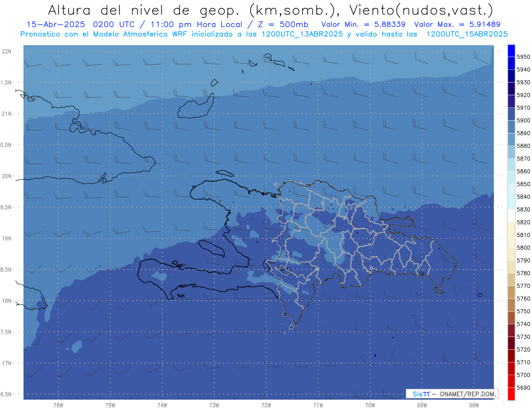Click the 5890 color scale label
The height and width of the screenshot is (411, 532).
[524, 133]
